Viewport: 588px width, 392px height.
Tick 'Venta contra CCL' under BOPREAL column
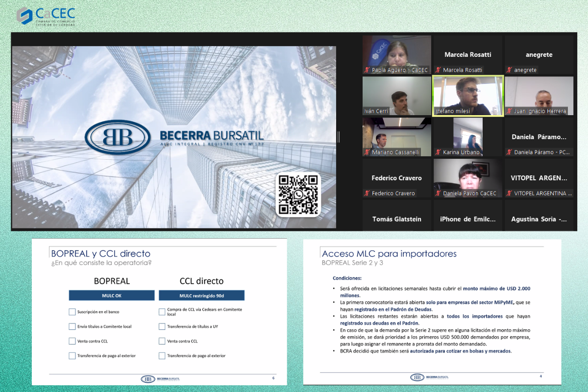[x=72, y=341]
